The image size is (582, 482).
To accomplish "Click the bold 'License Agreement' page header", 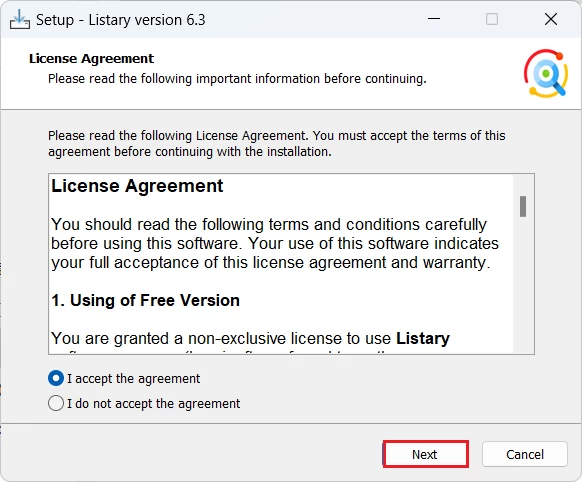I will point(91,59).
